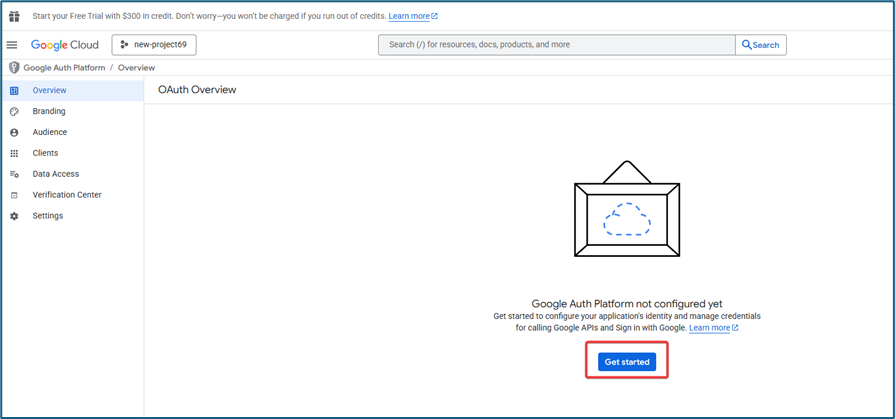Click the Search button
Viewport: 895px width, 419px height.
pos(760,45)
